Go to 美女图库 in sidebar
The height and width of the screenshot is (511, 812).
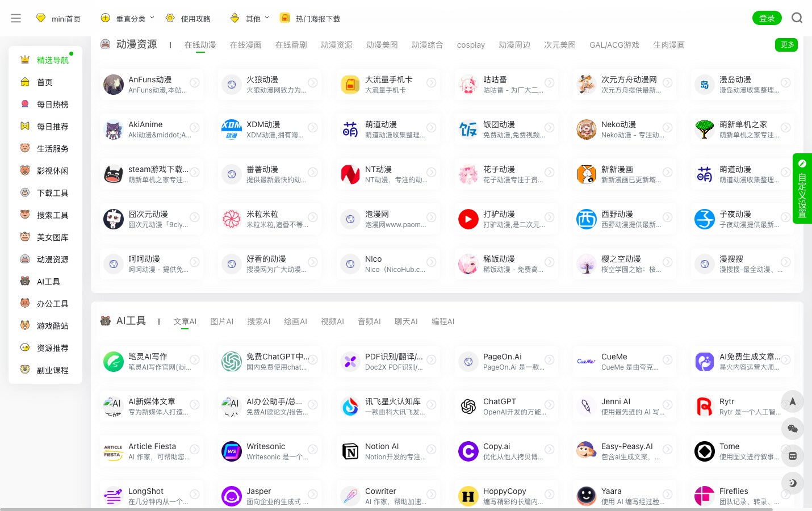(x=45, y=237)
